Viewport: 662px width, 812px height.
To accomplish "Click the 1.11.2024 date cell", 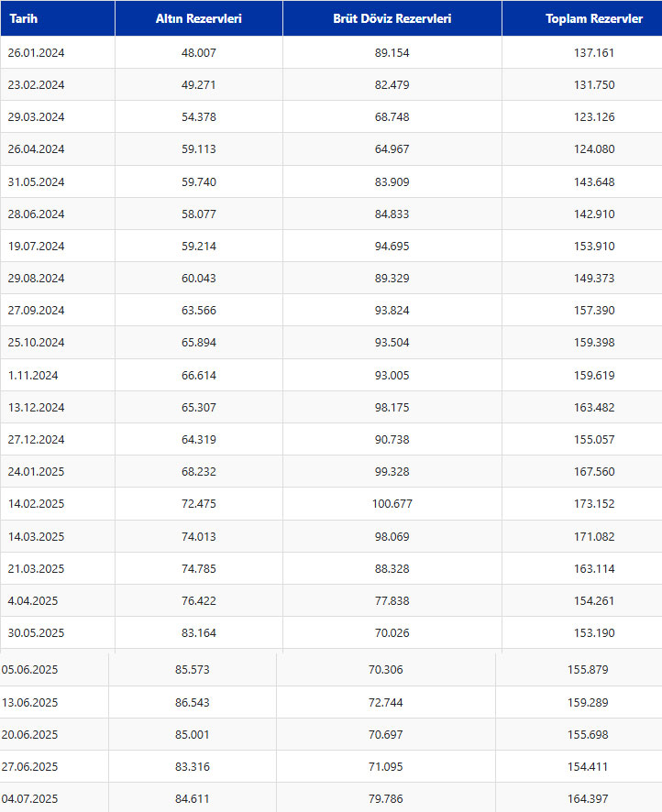I will click(x=58, y=375).
